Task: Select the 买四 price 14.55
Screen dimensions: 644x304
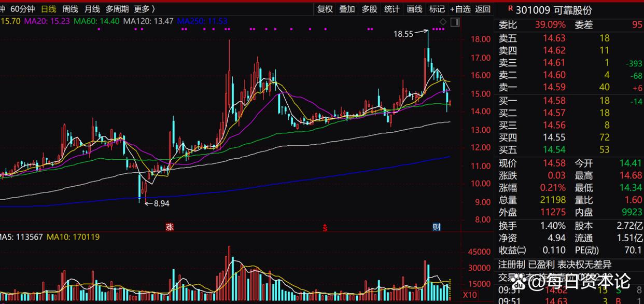Action: click(x=554, y=137)
